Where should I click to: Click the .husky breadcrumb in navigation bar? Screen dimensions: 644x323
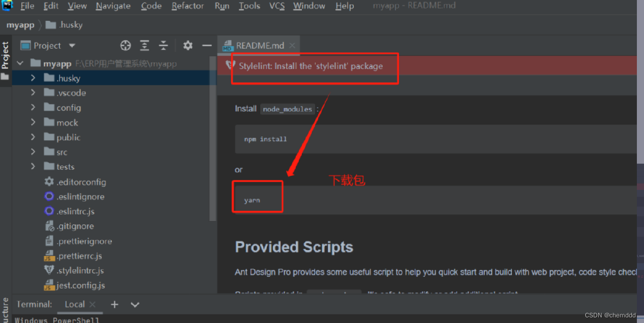point(64,25)
